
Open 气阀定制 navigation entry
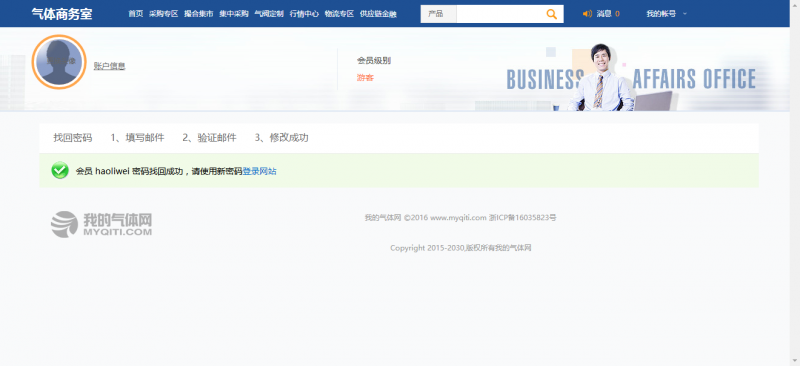[269, 14]
